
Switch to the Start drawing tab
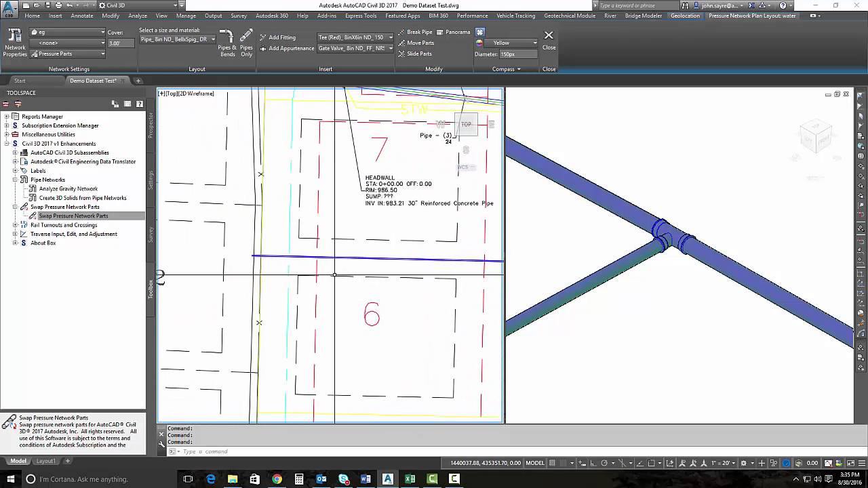click(20, 81)
